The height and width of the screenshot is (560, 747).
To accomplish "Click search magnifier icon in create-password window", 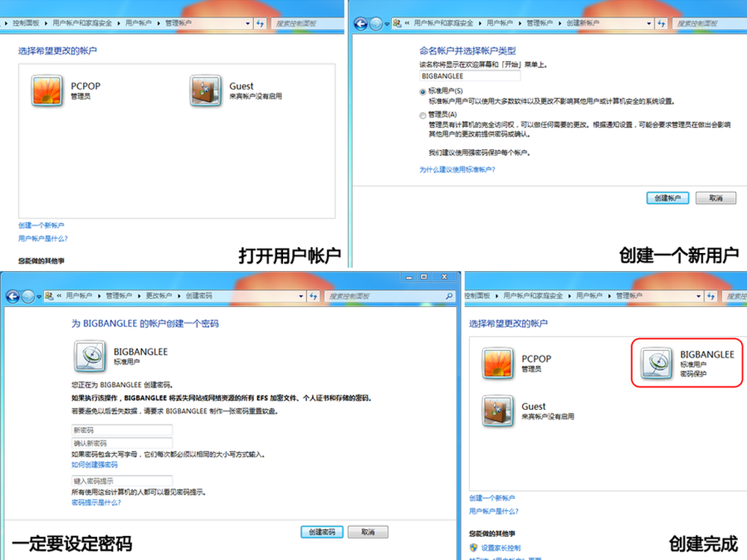I will 449,296.
